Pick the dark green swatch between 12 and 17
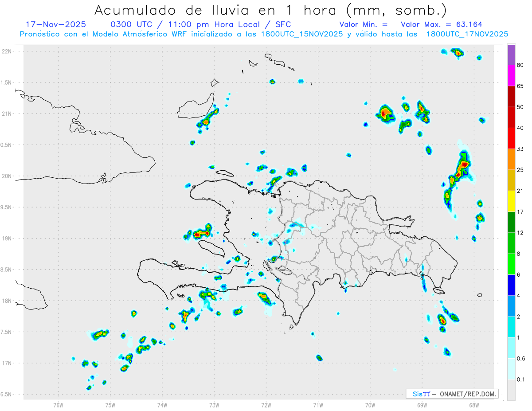The height and width of the screenshot is (411, 532). pos(511,222)
